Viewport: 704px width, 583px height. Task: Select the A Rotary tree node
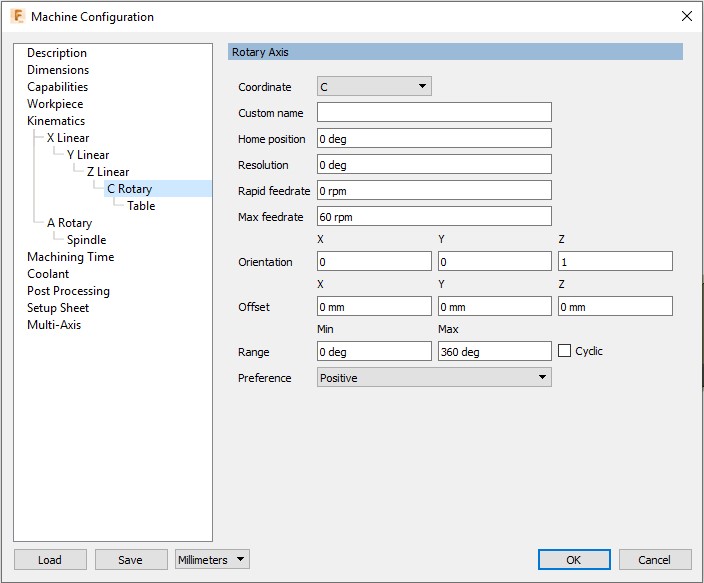click(x=69, y=223)
